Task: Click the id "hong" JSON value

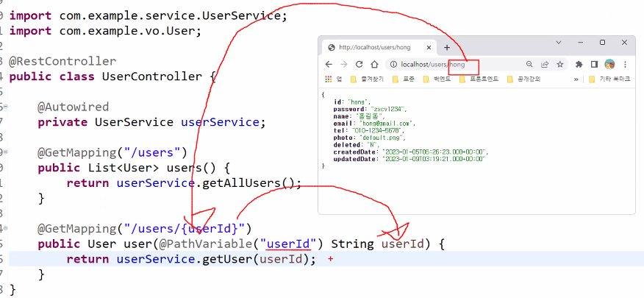Action: [359, 102]
